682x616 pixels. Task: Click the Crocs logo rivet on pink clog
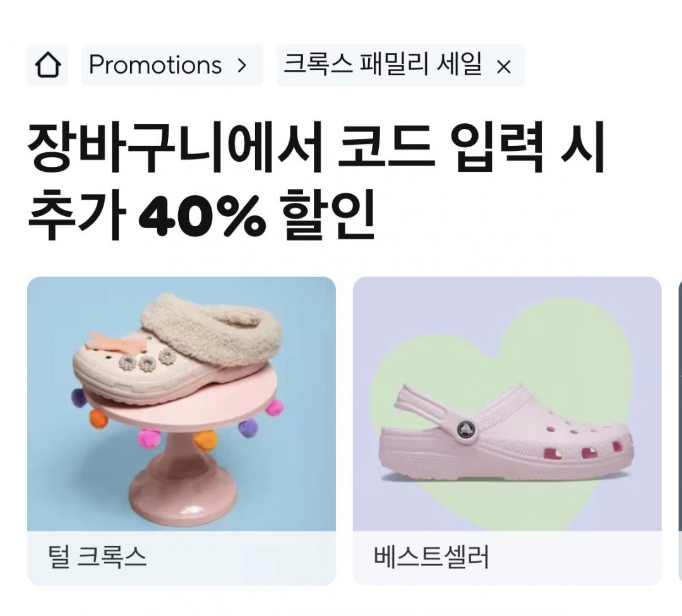[x=467, y=430]
